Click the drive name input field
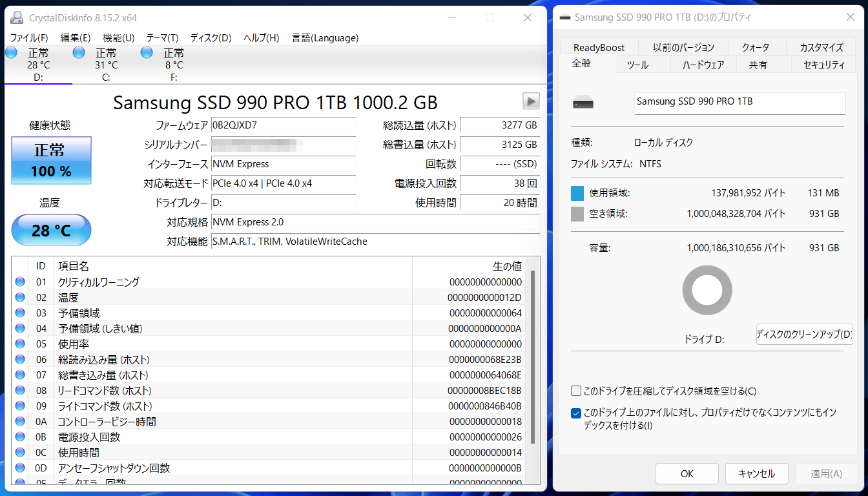 [739, 103]
